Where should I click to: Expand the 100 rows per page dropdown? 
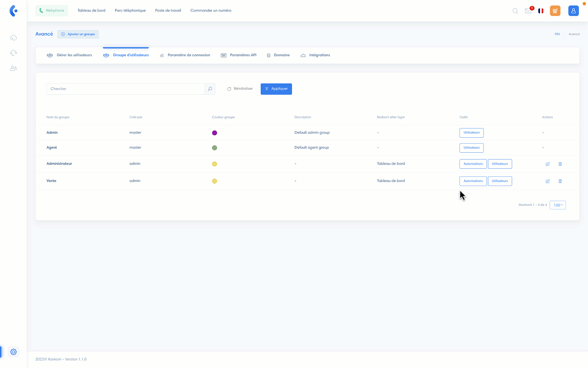[557, 205]
